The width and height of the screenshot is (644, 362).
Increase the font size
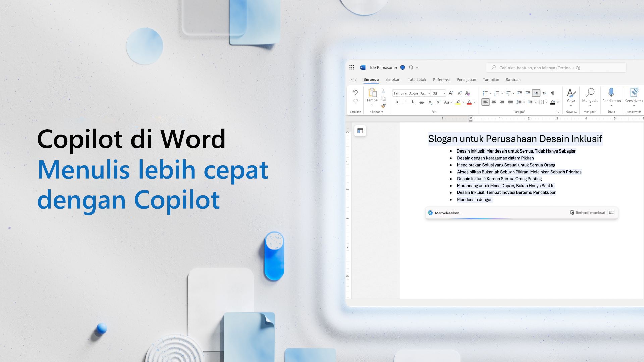(x=451, y=93)
